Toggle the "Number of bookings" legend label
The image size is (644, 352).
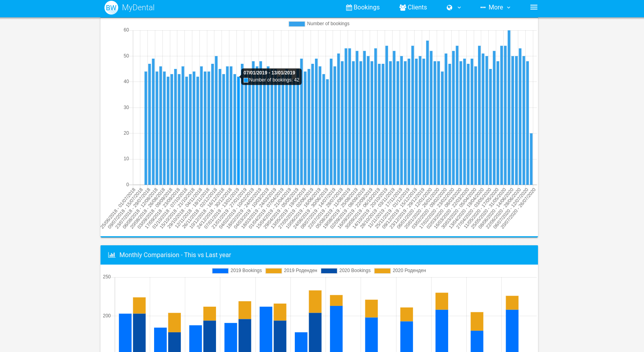point(328,24)
